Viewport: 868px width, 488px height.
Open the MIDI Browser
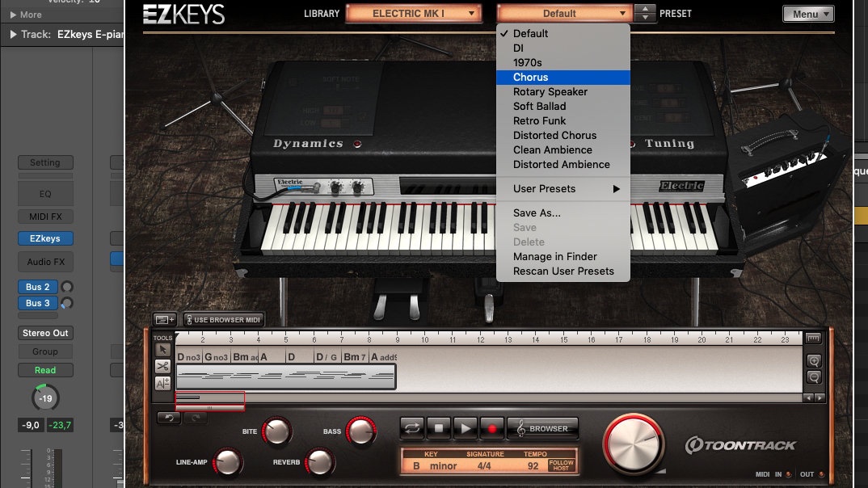coord(541,428)
